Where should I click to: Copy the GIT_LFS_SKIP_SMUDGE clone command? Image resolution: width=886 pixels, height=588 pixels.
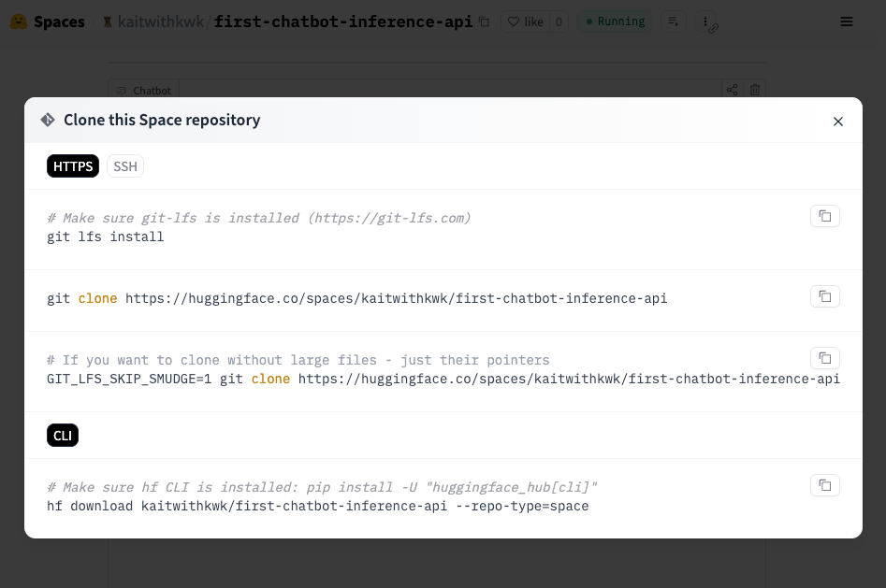coord(824,359)
